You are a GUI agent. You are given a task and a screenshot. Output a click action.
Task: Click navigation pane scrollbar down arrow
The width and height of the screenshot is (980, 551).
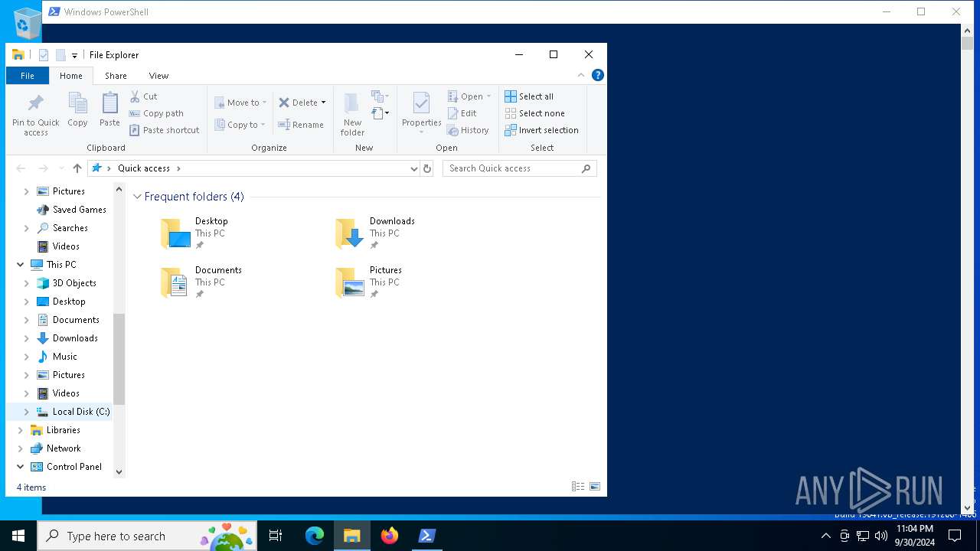(119, 472)
